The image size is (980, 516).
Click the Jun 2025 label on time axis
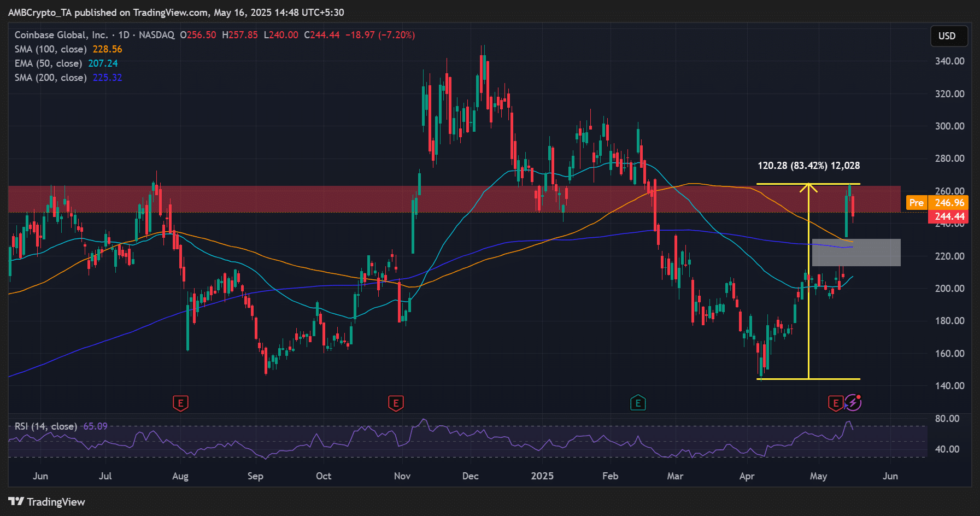[890, 476]
